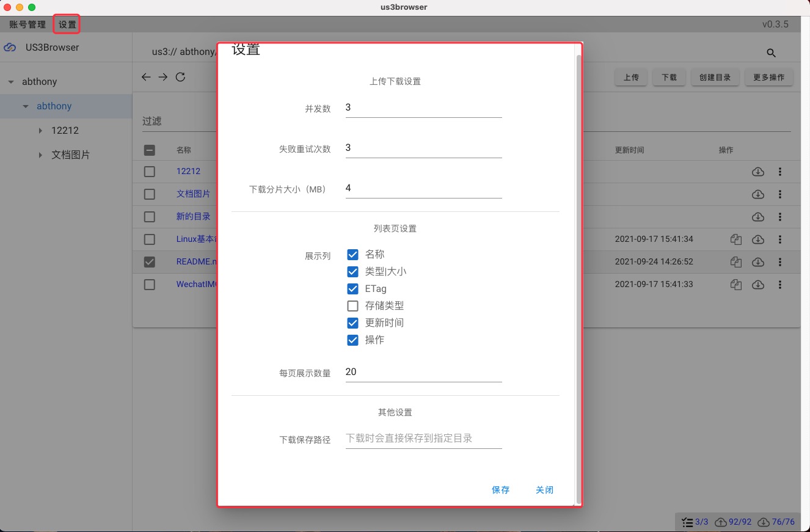Collapse the selected abthony bucket node

[x=26, y=106]
